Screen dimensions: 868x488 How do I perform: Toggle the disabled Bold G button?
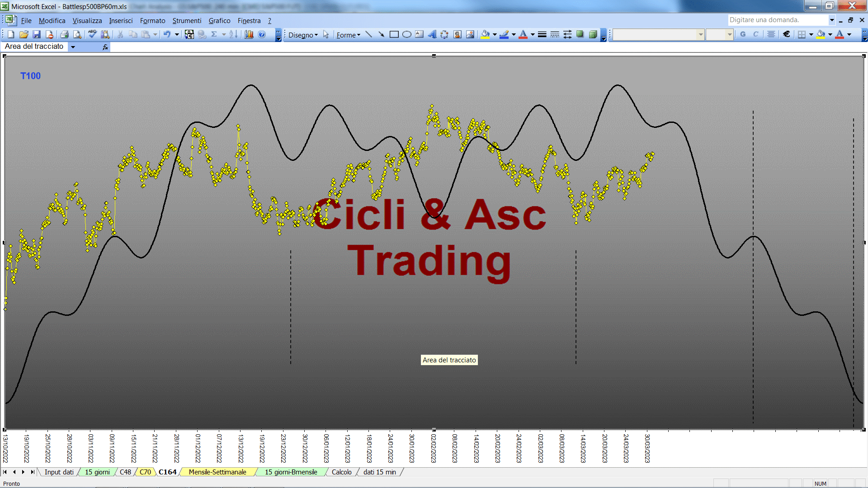(743, 34)
